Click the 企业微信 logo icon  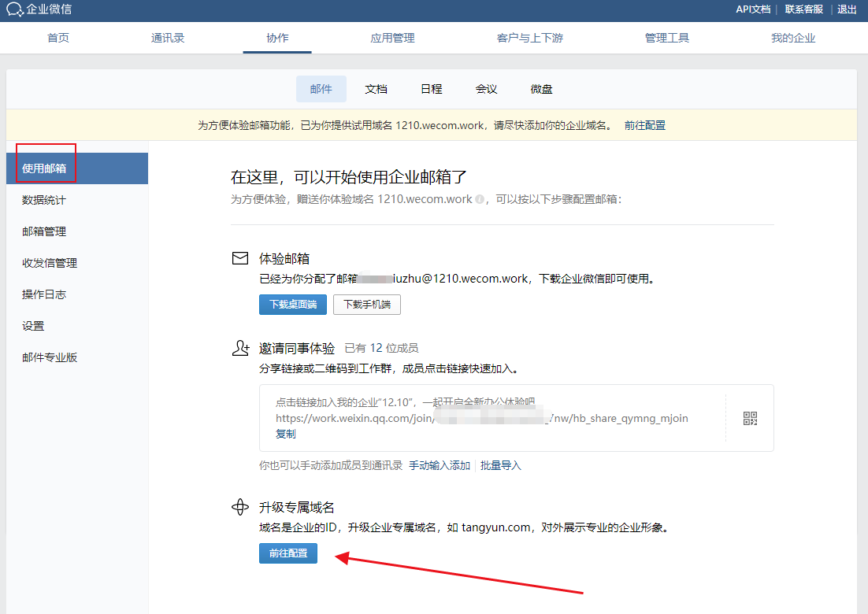click(15, 9)
